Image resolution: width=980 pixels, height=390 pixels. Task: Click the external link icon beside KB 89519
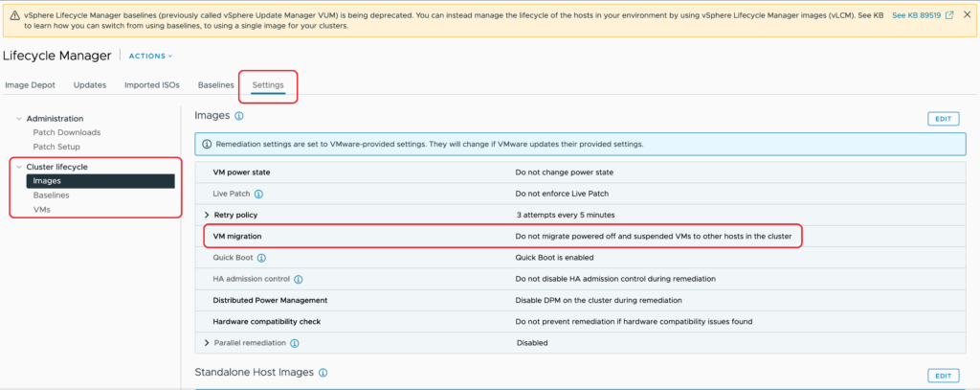tap(949, 15)
